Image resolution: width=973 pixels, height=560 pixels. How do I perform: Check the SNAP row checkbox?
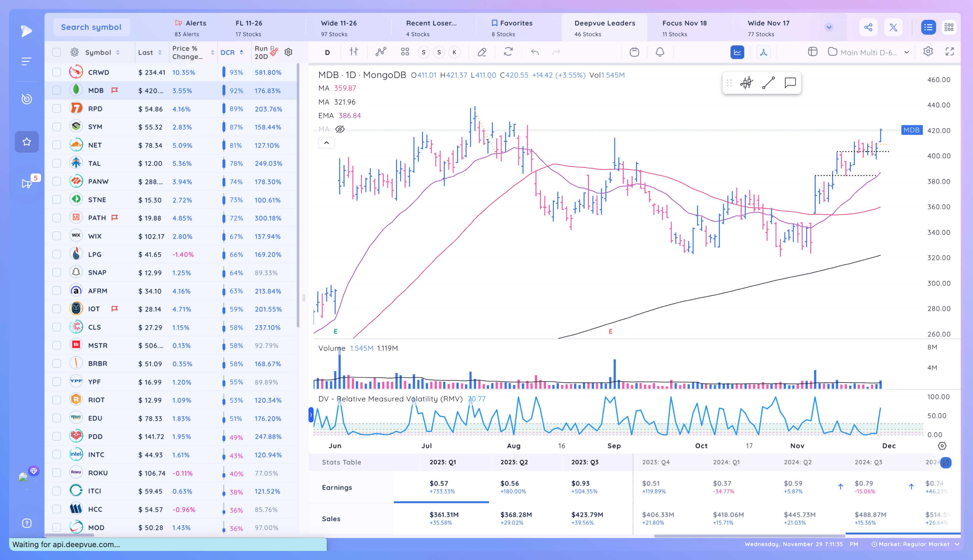tap(57, 273)
